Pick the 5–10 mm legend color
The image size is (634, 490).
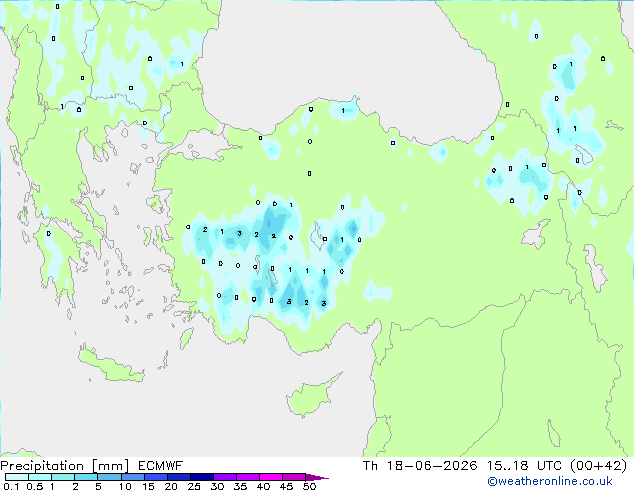(x=109, y=477)
